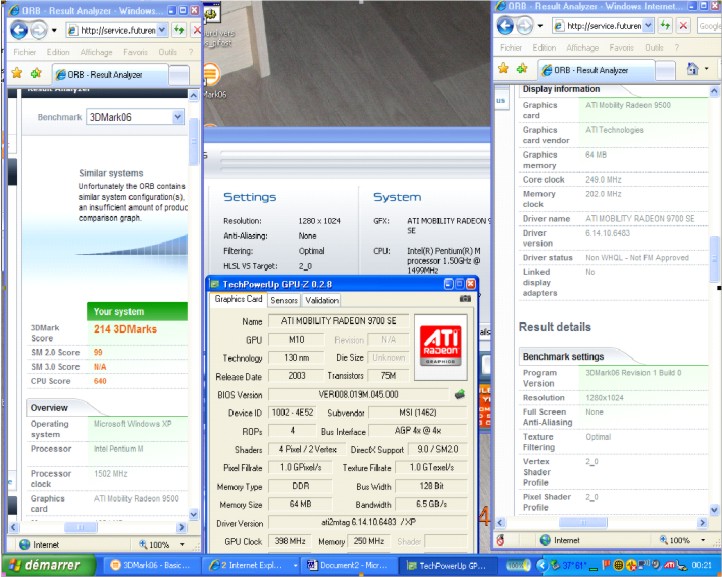Click popup blocker icon in right status bar
722x577 pixels.
501,540
